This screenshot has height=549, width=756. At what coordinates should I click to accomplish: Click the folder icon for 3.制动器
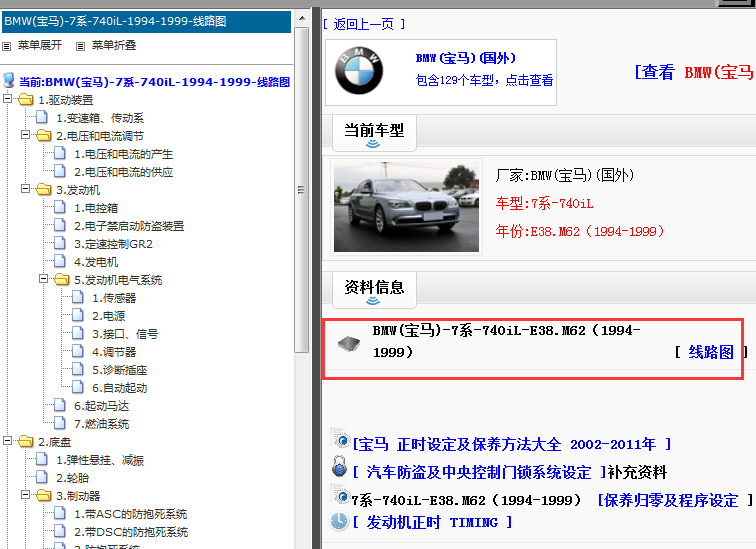(43, 495)
